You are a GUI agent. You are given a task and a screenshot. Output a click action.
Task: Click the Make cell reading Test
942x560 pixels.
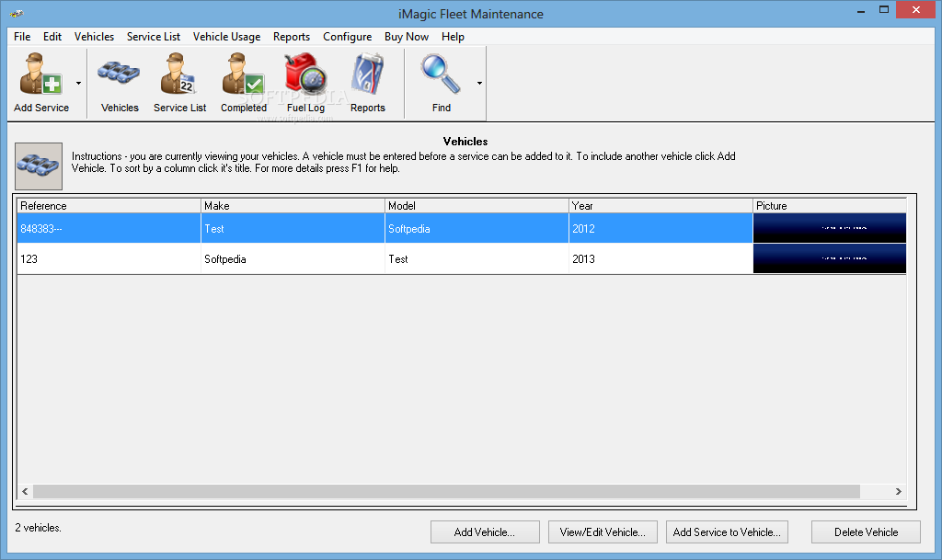293,228
